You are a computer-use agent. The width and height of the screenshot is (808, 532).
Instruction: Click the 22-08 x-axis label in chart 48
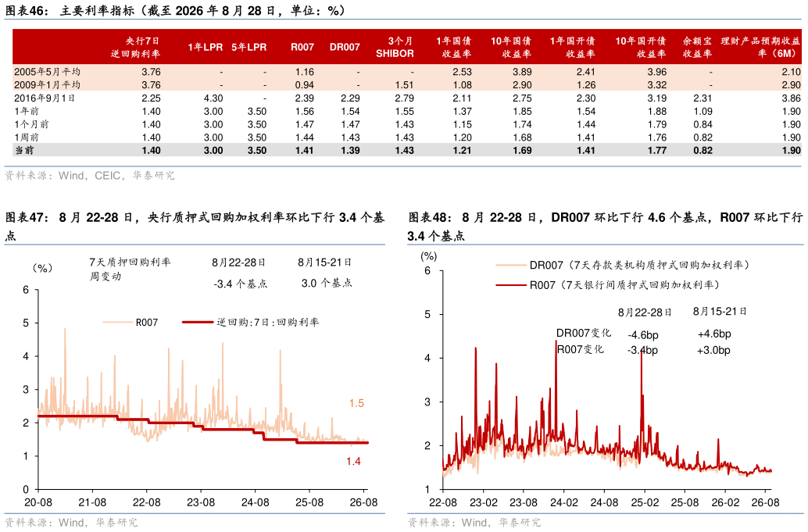coord(442,502)
